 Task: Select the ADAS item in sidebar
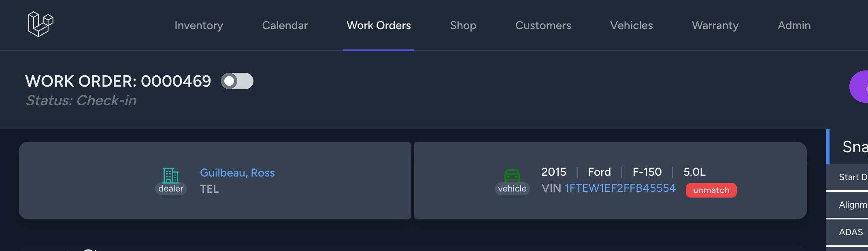(x=847, y=232)
